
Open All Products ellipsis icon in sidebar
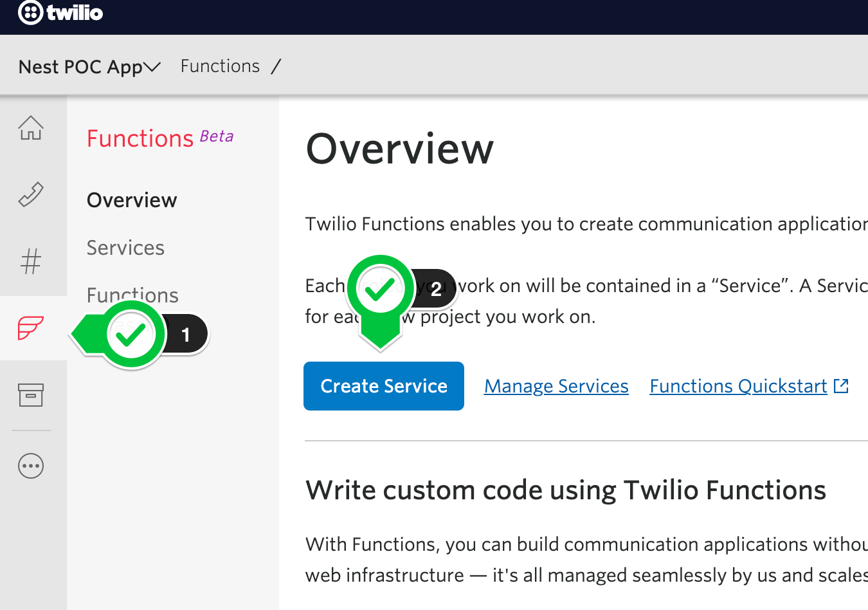tap(31, 466)
